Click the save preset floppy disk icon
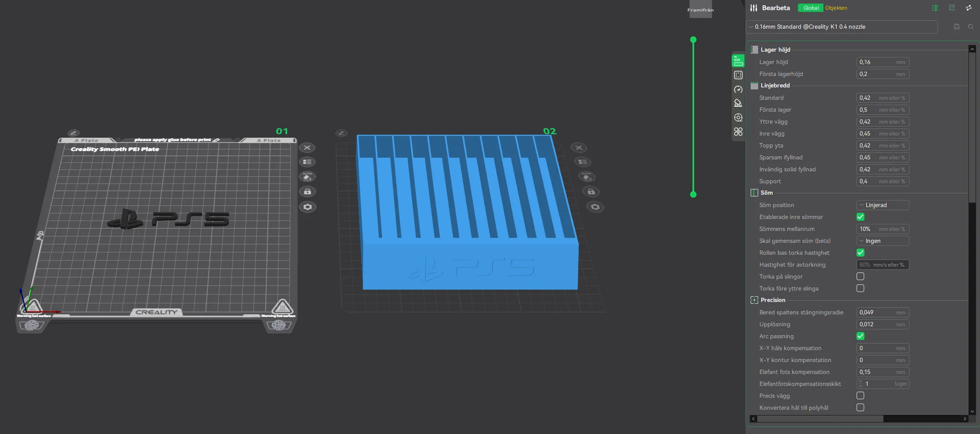 (956, 26)
